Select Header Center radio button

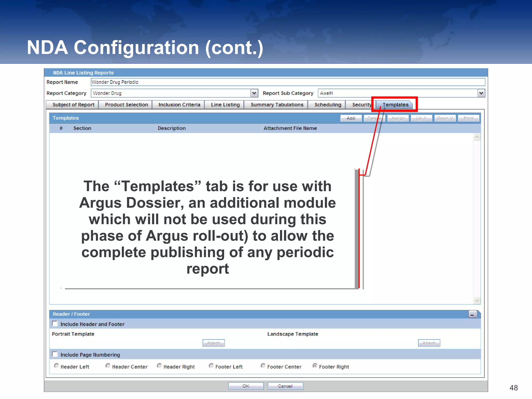(108, 366)
